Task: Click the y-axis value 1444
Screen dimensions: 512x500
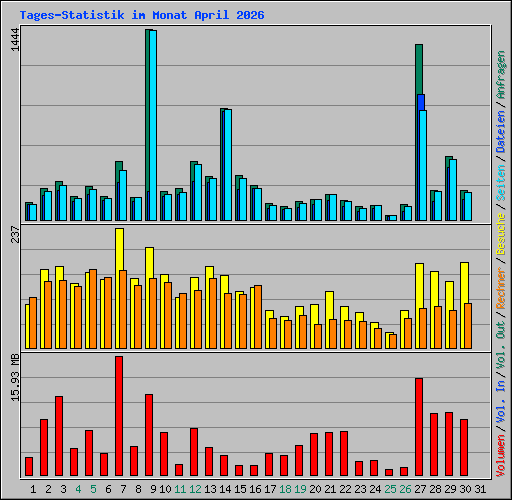Action: [15, 40]
